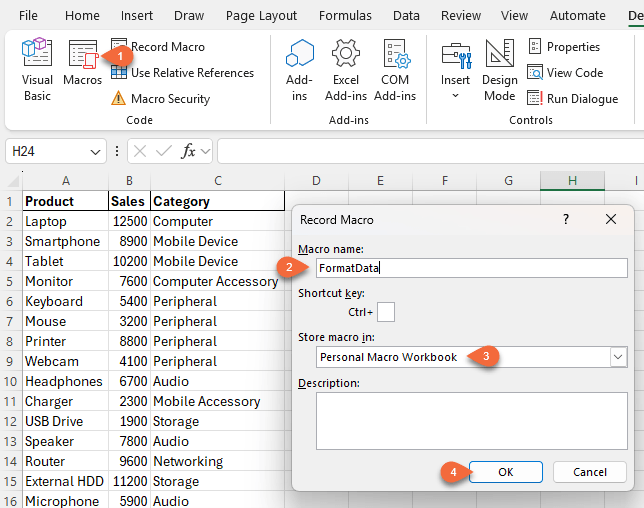Screen dimensions: 644x508
Task: Open the Formulas tab
Action: 345,16
